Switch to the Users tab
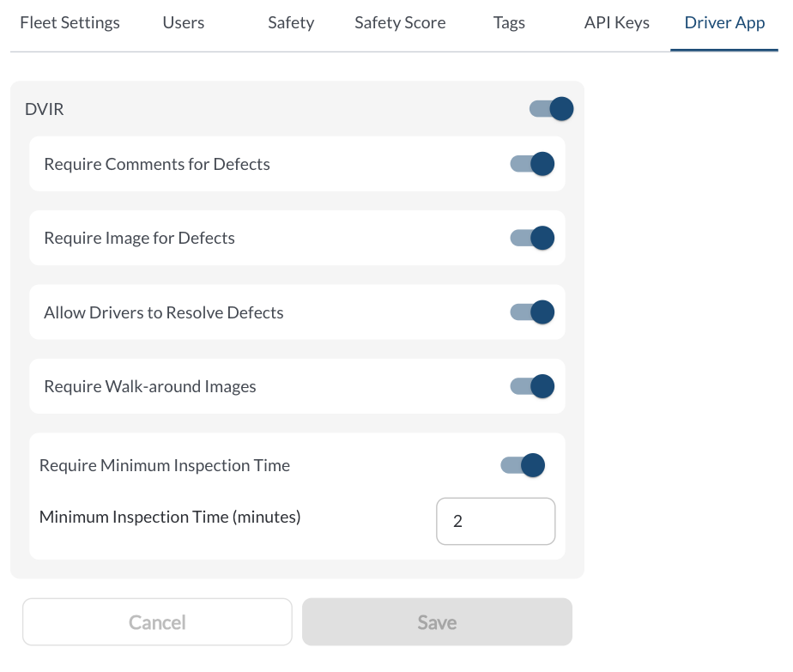 (184, 23)
